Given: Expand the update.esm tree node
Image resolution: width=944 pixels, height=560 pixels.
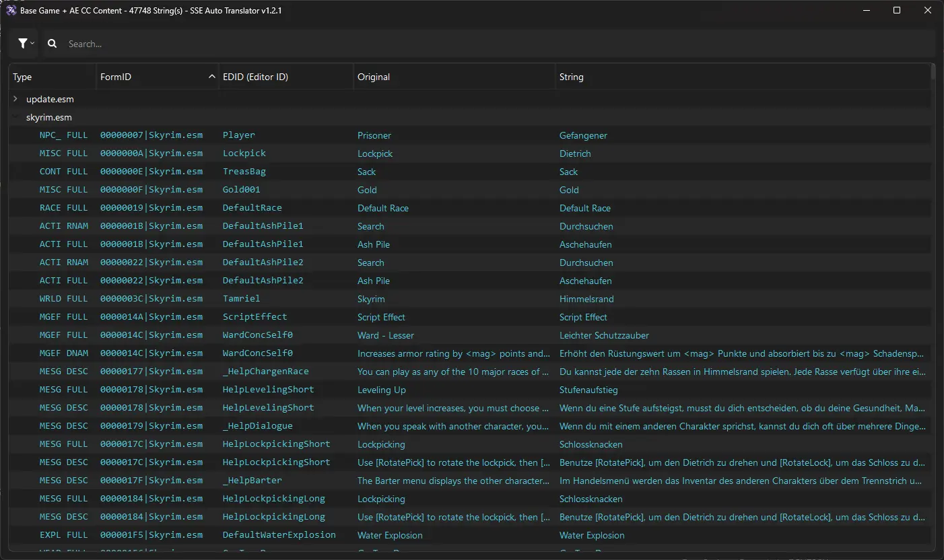Looking at the screenshot, I should point(15,99).
